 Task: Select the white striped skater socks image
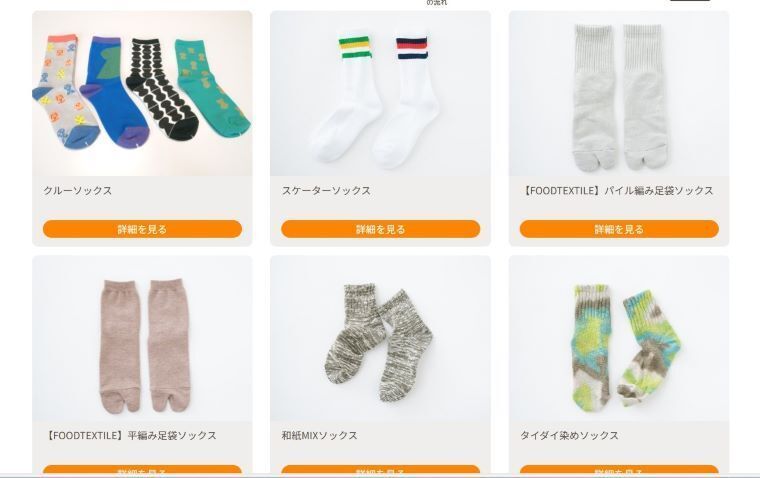click(380, 93)
